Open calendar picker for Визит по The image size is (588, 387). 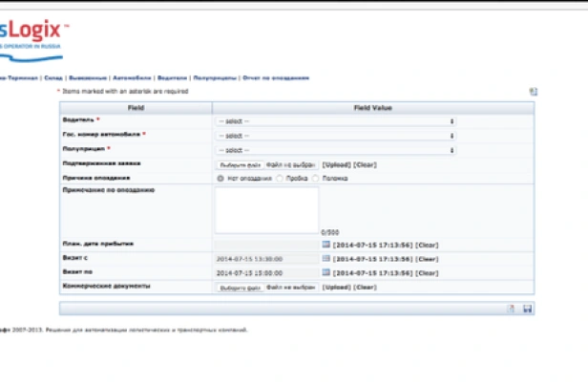point(325,272)
